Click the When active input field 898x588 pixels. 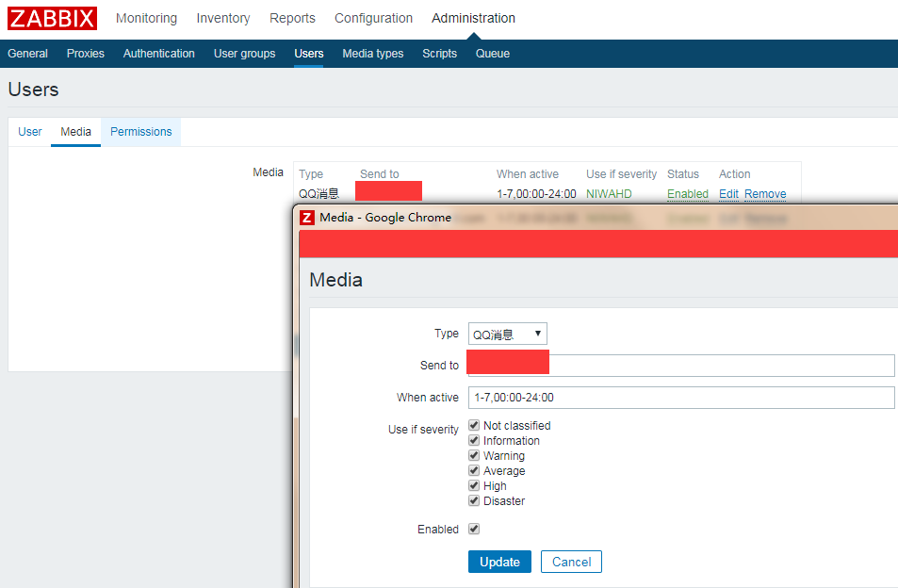click(681, 398)
